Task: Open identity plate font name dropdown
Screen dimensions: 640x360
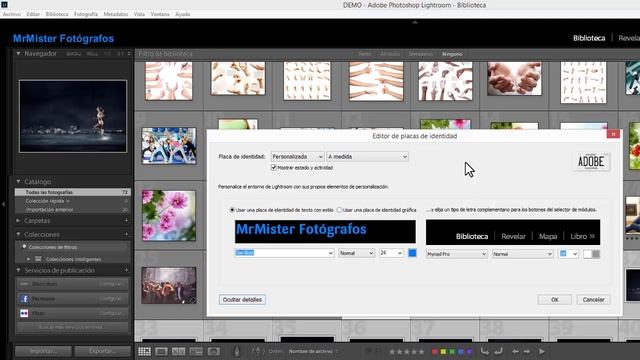Action: point(284,253)
